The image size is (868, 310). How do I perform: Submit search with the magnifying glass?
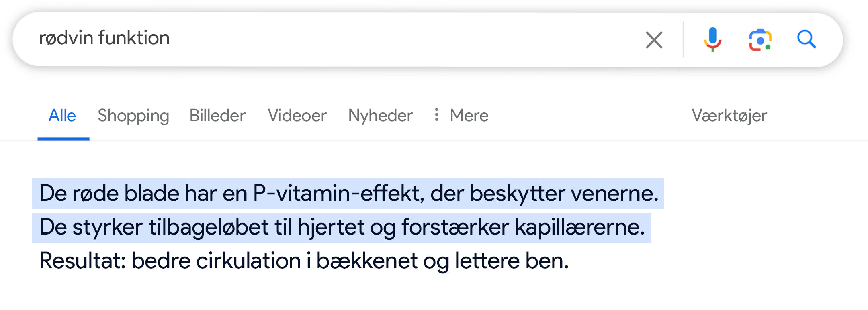pos(806,39)
